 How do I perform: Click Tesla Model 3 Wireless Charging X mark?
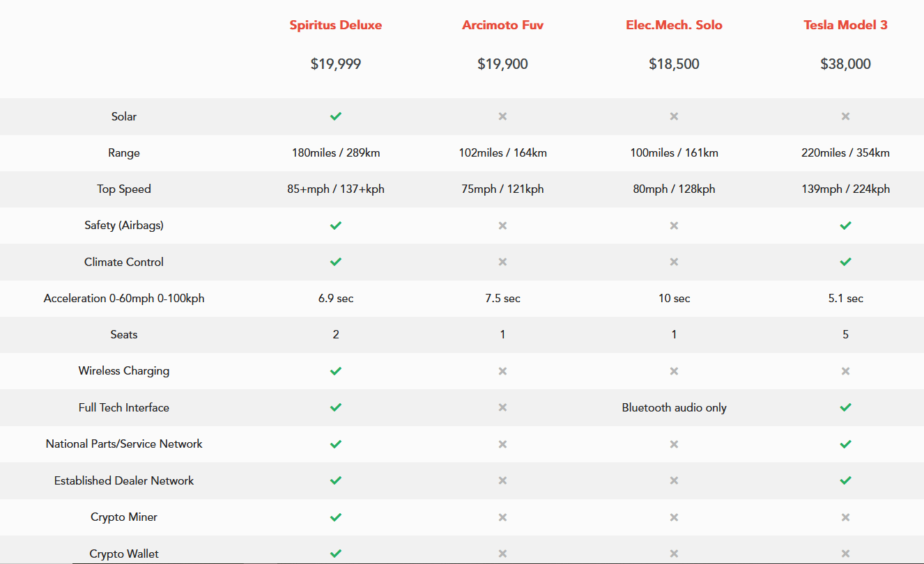tap(845, 371)
